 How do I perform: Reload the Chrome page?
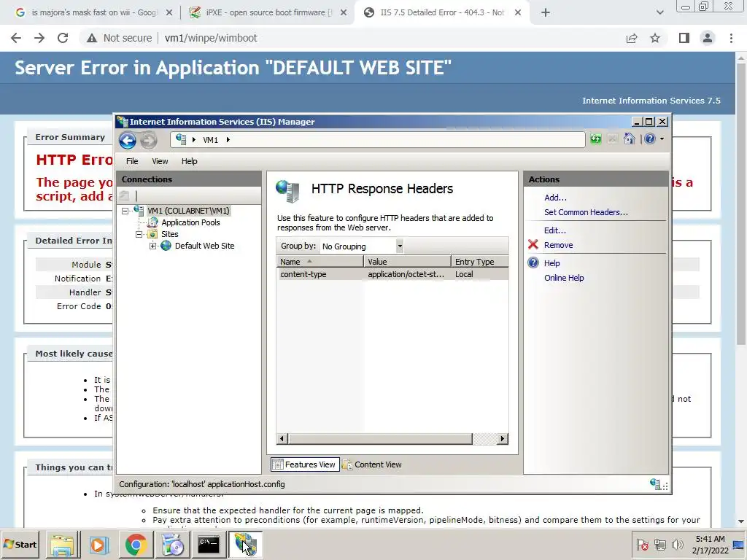[63, 38]
